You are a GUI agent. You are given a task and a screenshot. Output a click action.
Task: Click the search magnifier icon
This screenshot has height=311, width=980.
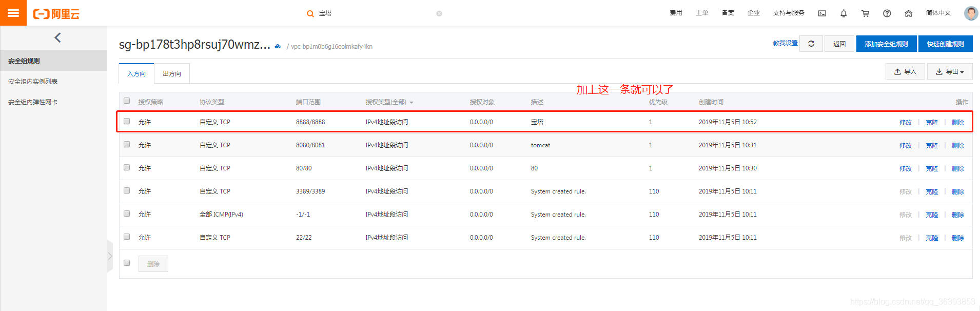point(310,14)
